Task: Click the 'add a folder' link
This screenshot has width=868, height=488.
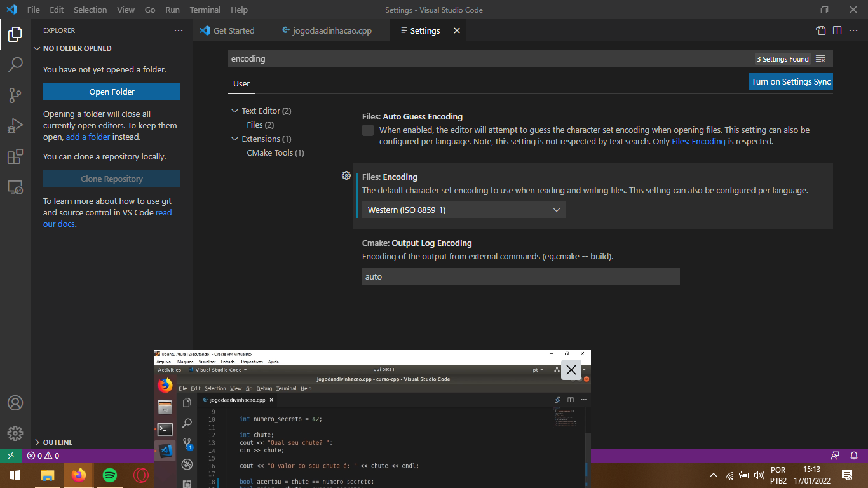Action: pyautogui.click(x=88, y=137)
